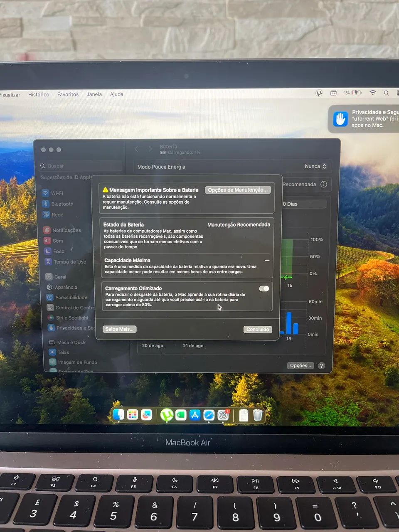Open the App Store from the Dock
Screen dimensions: 399x532
(195, 415)
